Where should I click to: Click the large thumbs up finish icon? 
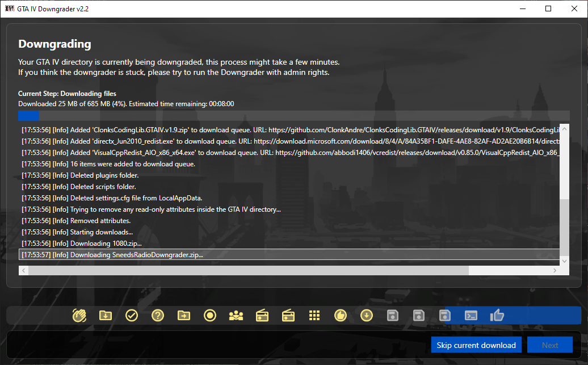tap(497, 315)
